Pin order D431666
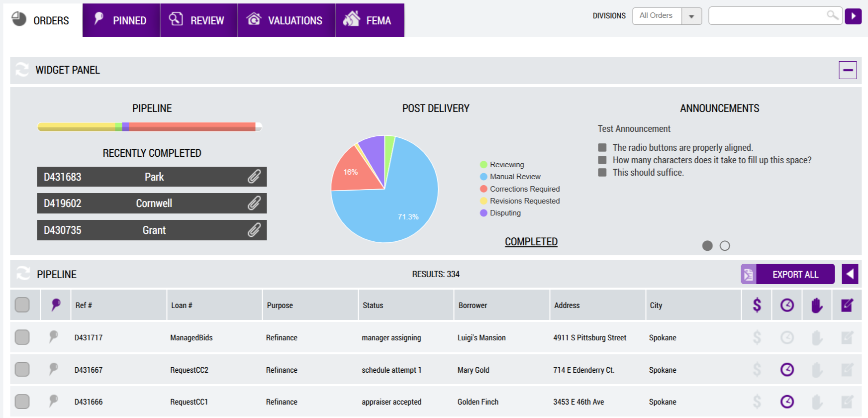Image resolution: width=868 pixels, height=418 pixels. pyautogui.click(x=53, y=401)
